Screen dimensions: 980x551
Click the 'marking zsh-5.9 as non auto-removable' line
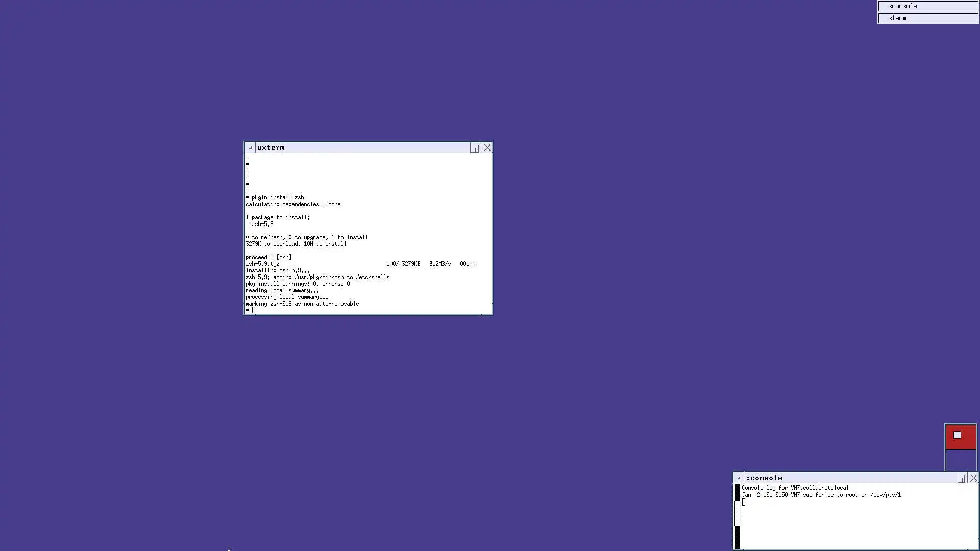tap(302, 304)
